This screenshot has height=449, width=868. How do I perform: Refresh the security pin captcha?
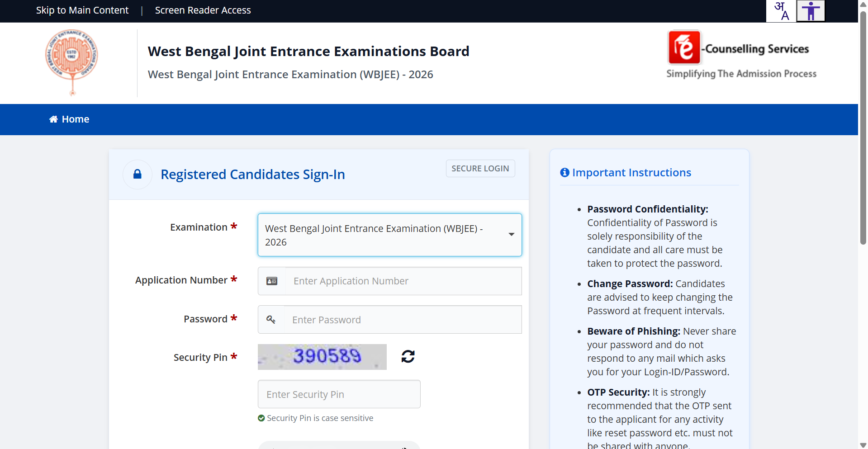pos(408,356)
